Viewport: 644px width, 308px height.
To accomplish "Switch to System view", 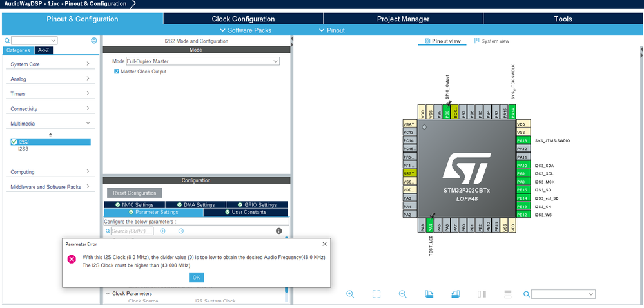I will coord(492,41).
